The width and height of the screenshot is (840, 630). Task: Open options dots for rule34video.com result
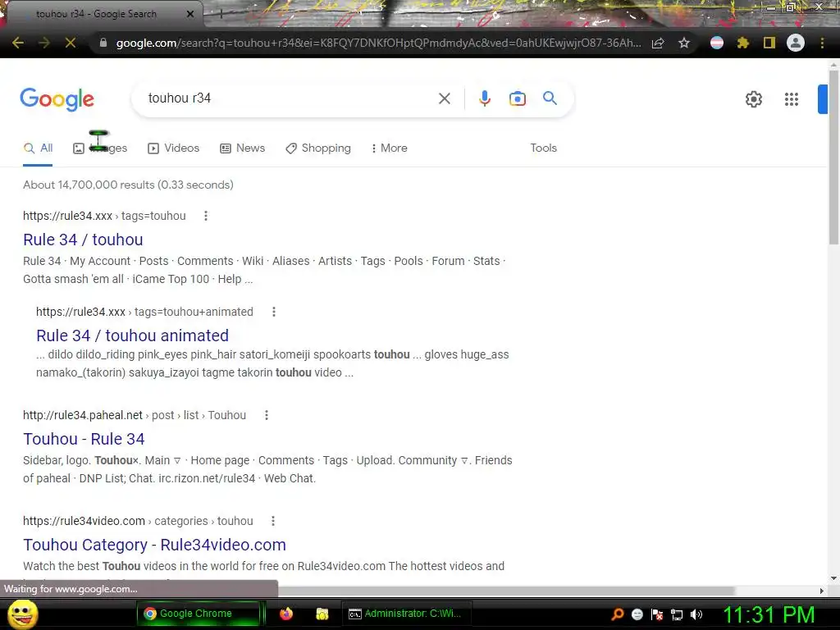(273, 521)
